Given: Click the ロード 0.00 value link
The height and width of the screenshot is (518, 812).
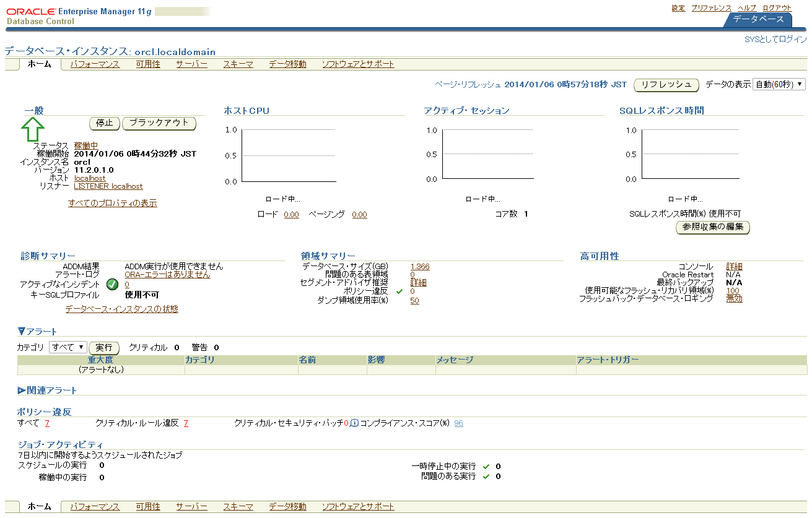Looking at the screenshot, I should (291, 215).
